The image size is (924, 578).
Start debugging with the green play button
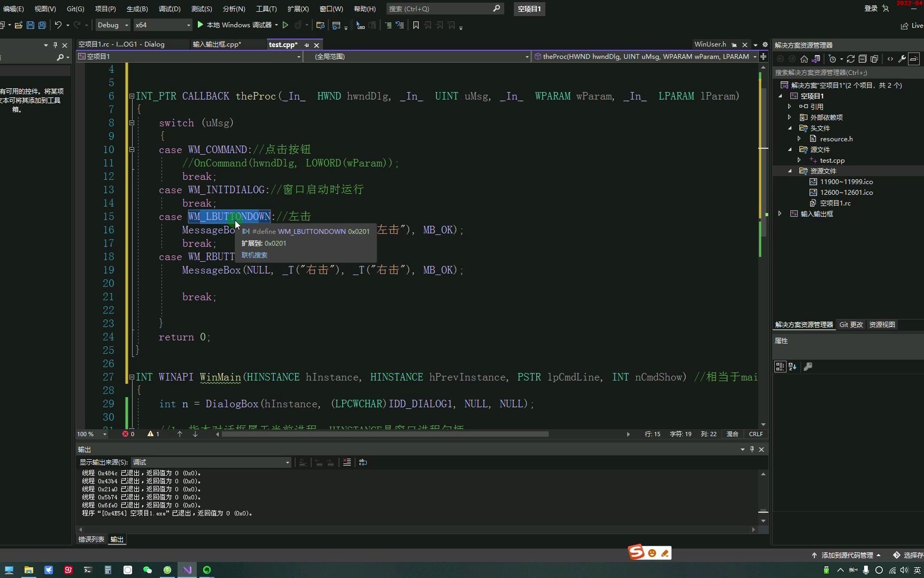(x=200, y=25)
